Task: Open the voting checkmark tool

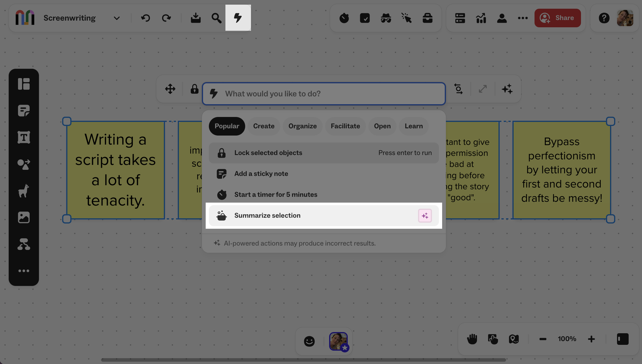Action: [x=365, y=18]
